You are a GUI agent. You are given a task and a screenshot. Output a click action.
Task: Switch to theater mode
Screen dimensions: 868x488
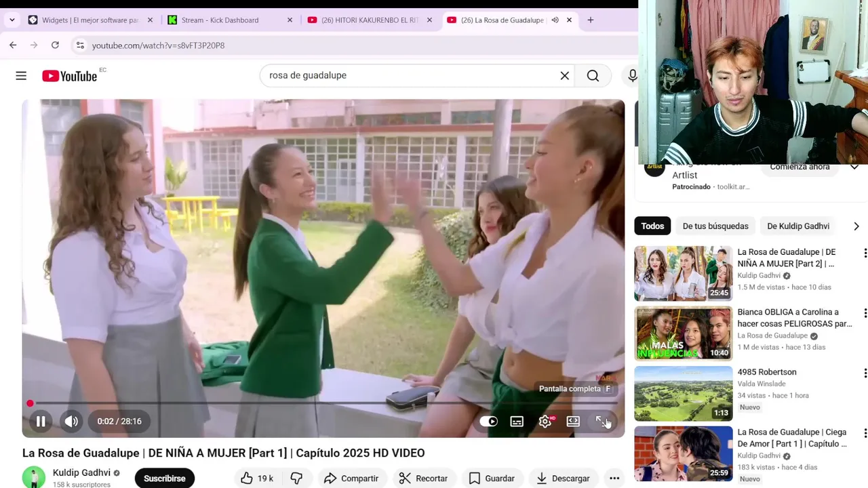tap(573, 422)
